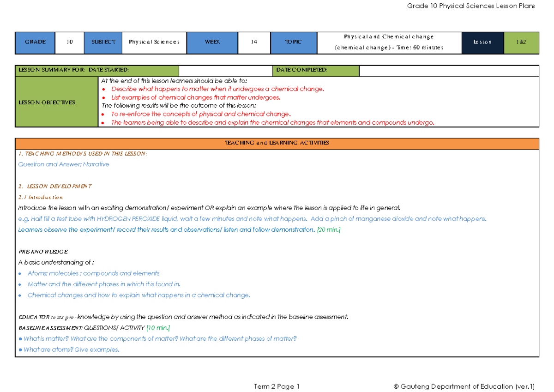The width and height of the screenshot is (554, 392).
Task: Select the PRE-KNOWLEDGE heading
Action: 42,252
